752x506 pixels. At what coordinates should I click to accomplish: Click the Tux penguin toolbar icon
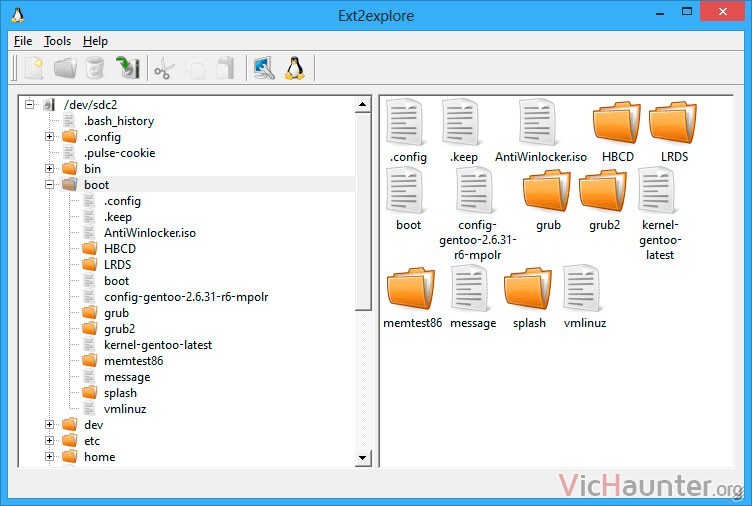pos(294,68)
